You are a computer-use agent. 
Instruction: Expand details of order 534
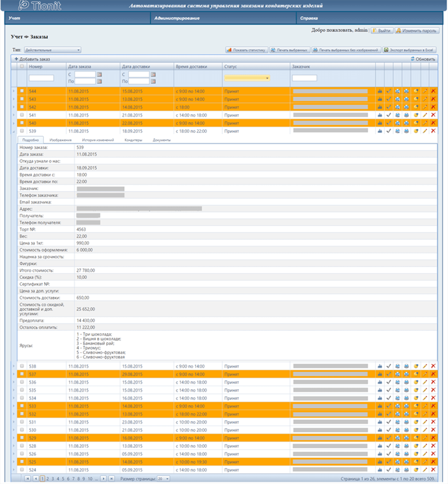(14, 398)
